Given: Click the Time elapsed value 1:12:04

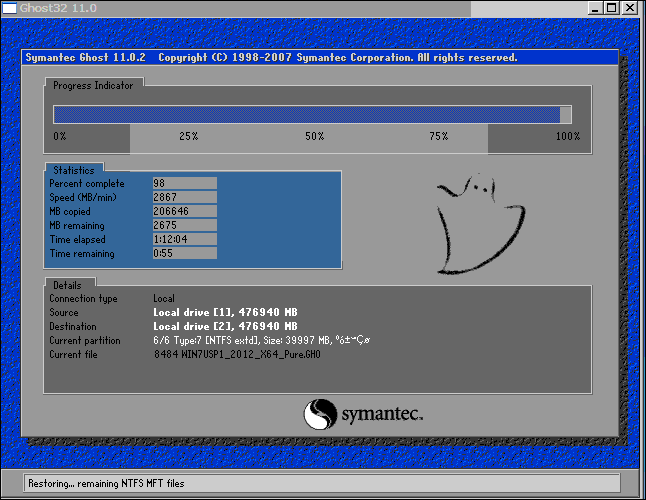Looking at the screenshot, I should 185,239.
